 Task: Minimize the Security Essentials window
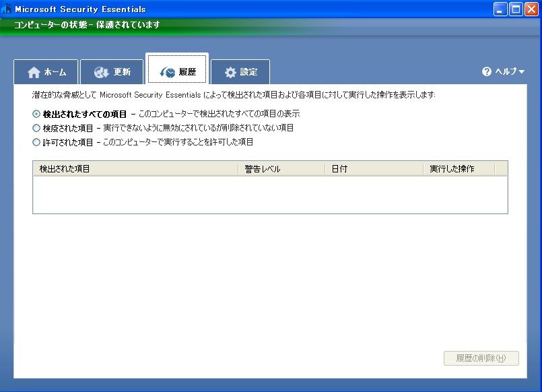pyautogui.click(x=500, y=9)
